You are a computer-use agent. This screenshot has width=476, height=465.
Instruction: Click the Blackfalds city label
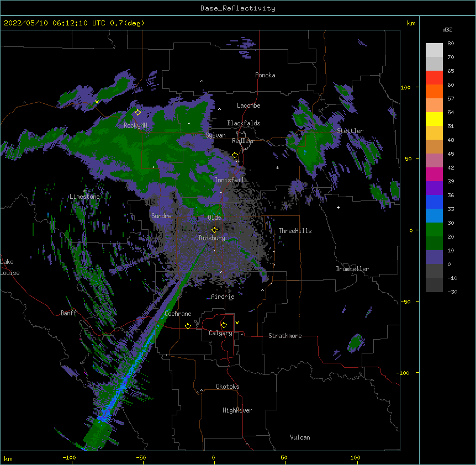pos(244,123)
